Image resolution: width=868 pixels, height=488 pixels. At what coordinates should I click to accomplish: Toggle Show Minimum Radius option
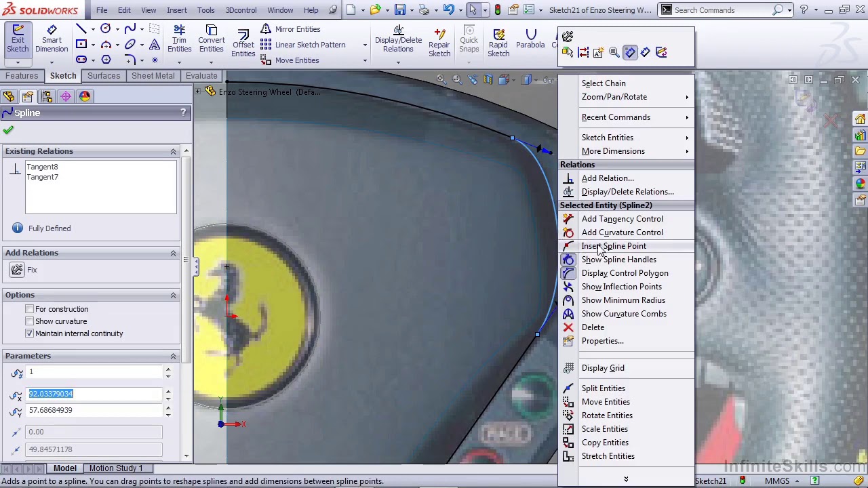623,300
